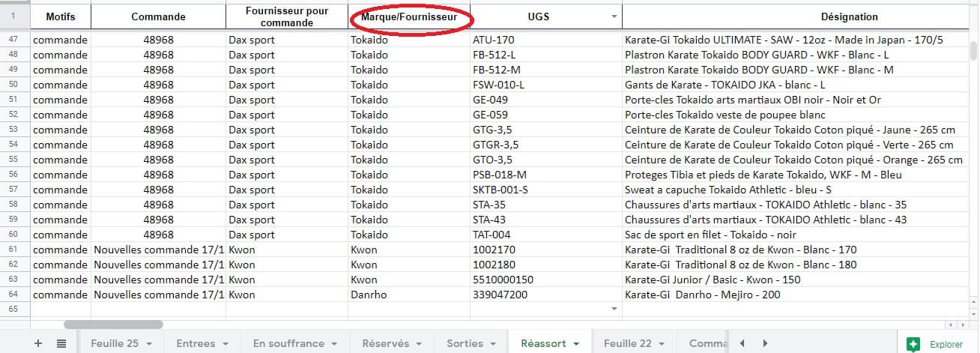980x353 pixels.
Task: Open dropdown arrow in row 65 UGS cell
Action: point(614,309)
